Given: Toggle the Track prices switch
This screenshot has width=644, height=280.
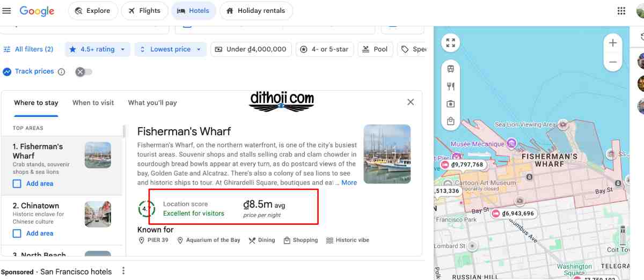Looking at the screenshot, I should pyautogui.click(x=84, y=72).
